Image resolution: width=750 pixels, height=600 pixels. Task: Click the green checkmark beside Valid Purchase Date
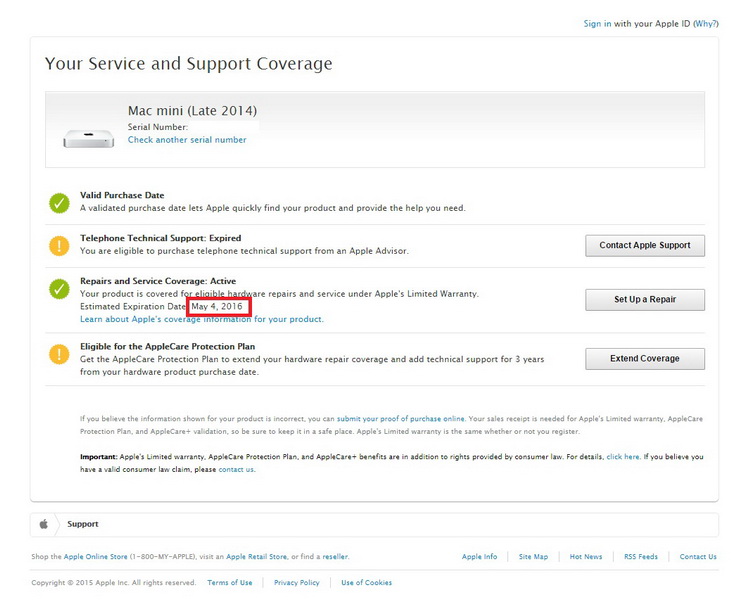point(60,203)
